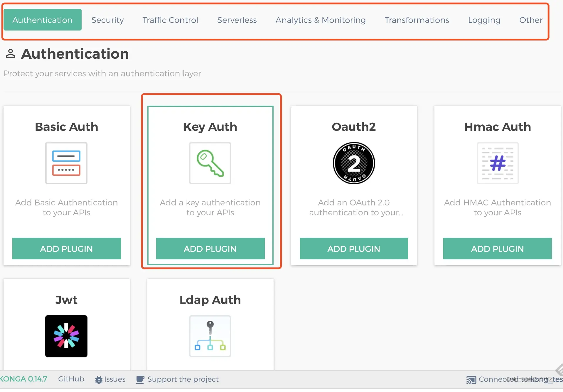Click the connection icon in the status bar
Image resolution: width=563 pixels, height=392 pixels.
pos(471,380)
